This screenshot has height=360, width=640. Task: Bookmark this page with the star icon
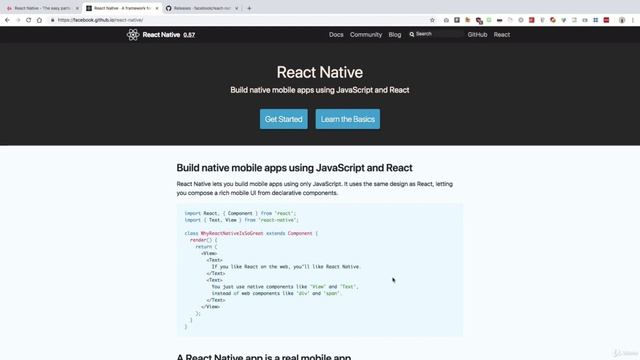pos(432,20)
